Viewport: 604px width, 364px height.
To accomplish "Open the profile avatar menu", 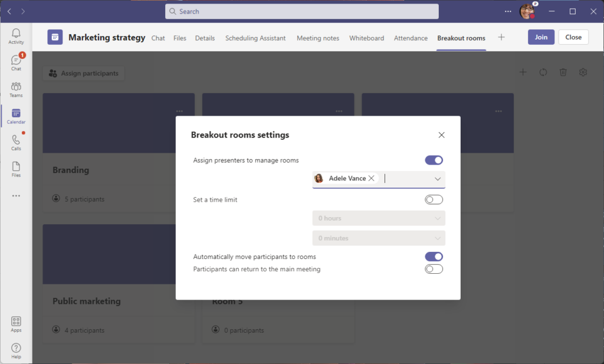I will (x=527, y=11).
